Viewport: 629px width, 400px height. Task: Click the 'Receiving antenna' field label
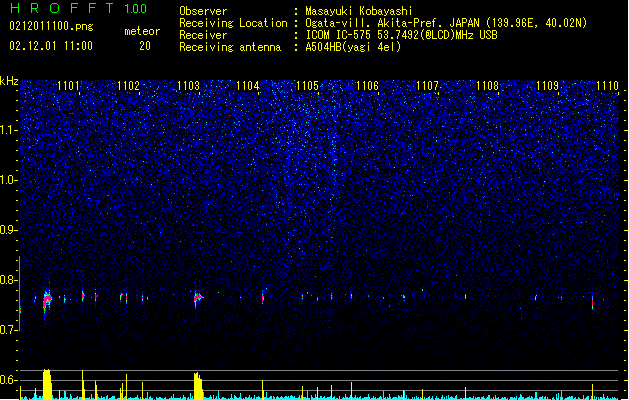pos(230,47)
